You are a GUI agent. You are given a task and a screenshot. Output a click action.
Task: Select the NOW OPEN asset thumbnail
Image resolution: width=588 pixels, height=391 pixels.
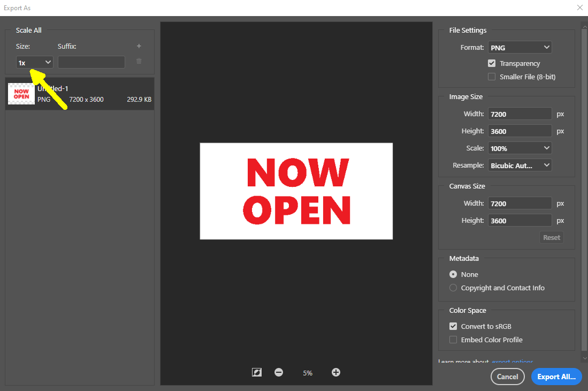click(21, 94)
